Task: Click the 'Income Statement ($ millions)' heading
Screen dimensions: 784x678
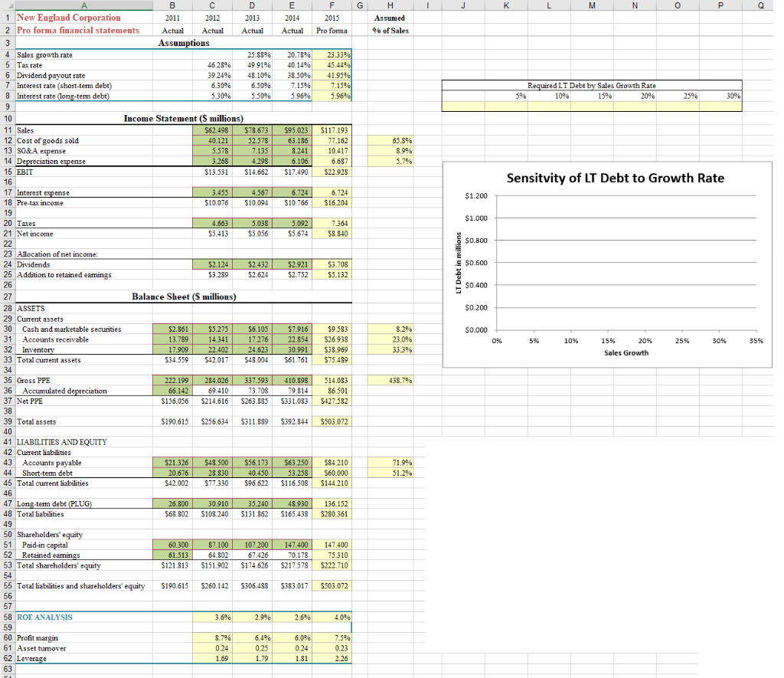Action: 184,119
